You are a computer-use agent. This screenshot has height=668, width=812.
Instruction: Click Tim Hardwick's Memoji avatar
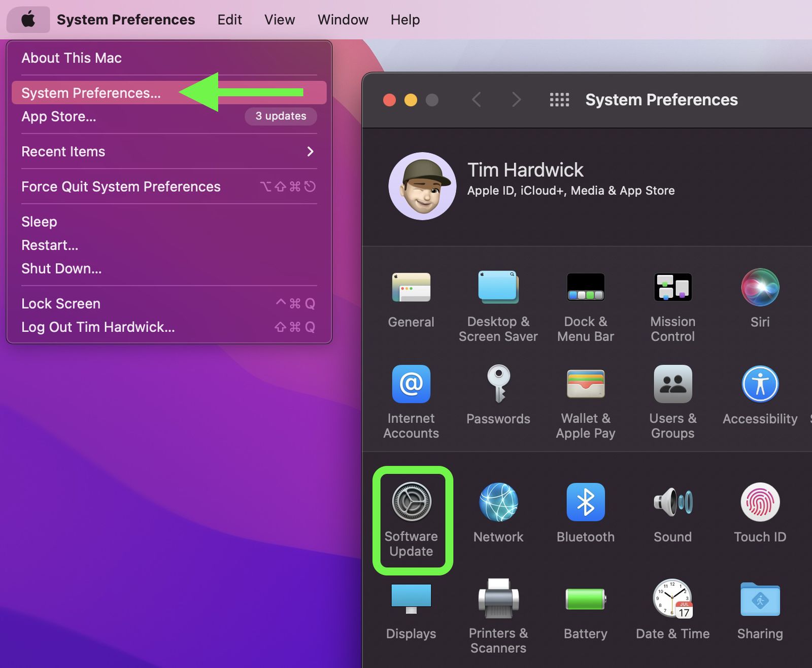click(x=422, y=186)
